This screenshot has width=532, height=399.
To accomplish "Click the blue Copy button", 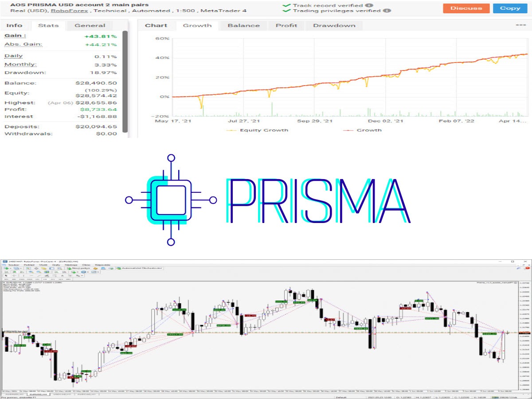I will pyautogui.click(x=510, y=8).
